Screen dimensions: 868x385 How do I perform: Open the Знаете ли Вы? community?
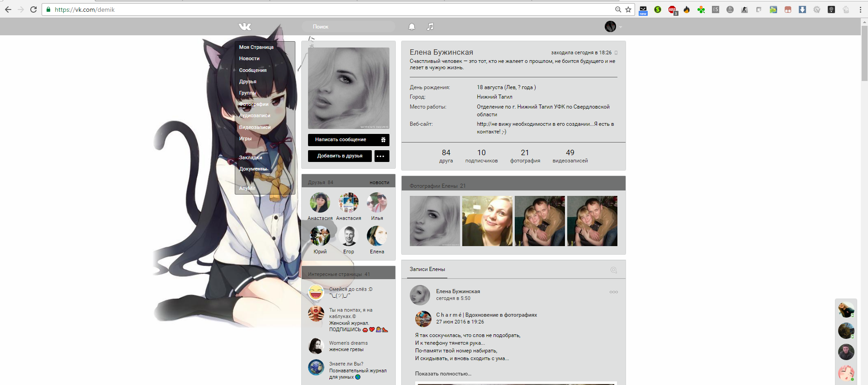[346, 364]
